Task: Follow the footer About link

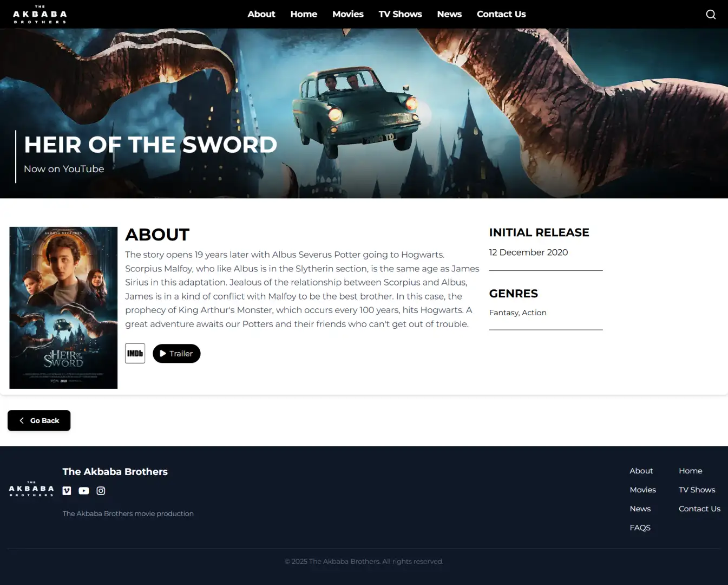Action: [641, 471]
